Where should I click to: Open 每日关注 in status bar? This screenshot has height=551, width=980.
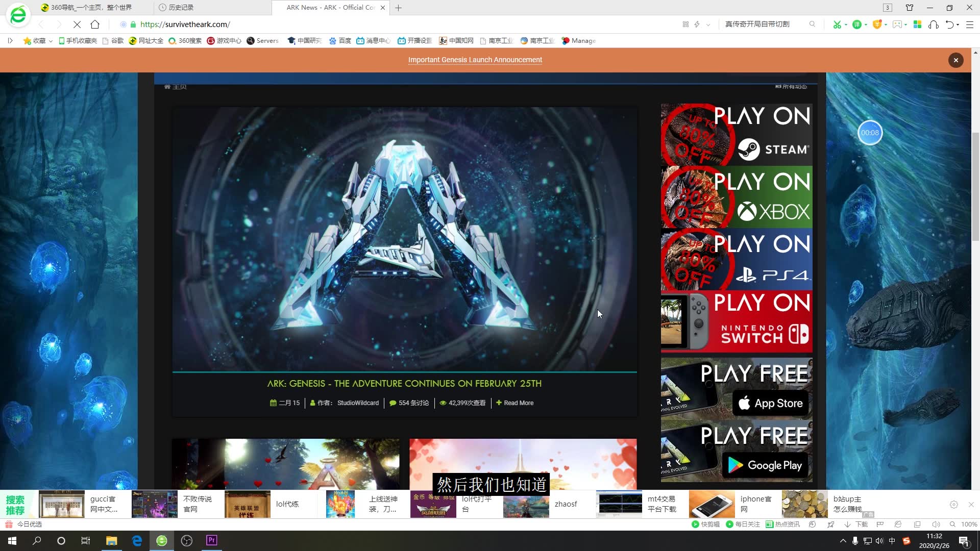pos(743,524)
